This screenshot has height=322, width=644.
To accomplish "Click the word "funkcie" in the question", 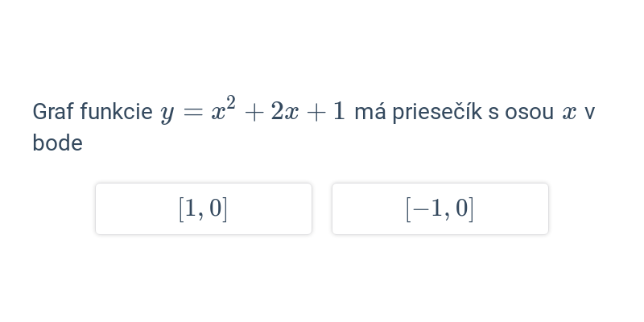I will tap(116, 112).
